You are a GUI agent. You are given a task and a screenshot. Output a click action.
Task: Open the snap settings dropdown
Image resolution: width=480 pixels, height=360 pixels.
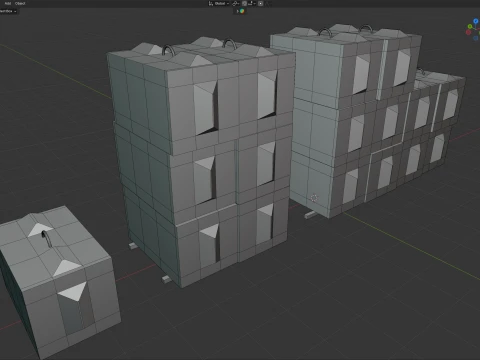point(252,3)
